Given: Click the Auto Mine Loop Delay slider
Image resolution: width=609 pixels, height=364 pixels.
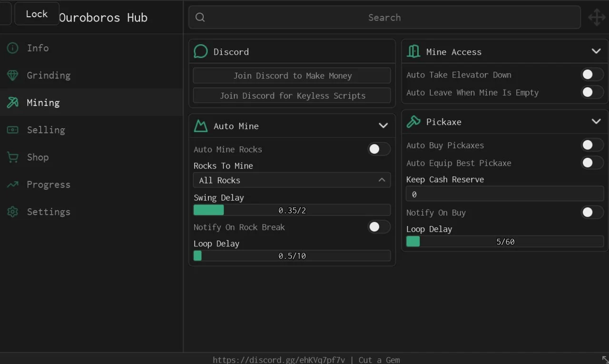Looking at the screenshot, I should 292,256.
